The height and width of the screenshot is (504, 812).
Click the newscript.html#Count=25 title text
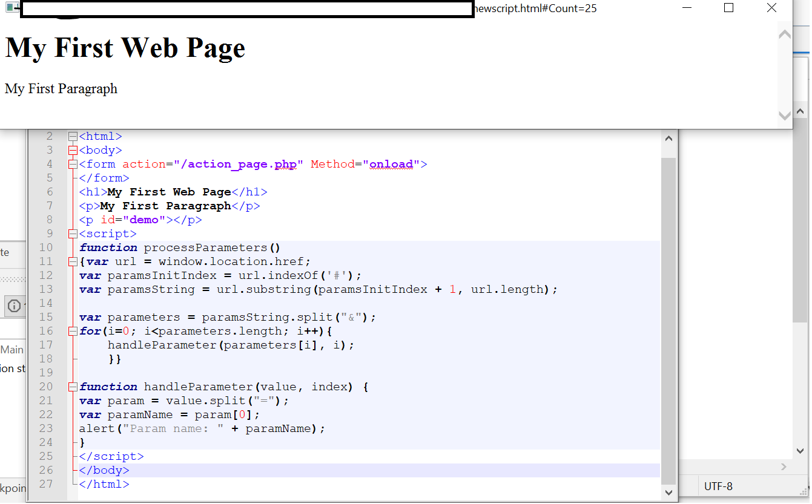coord(536,8)
